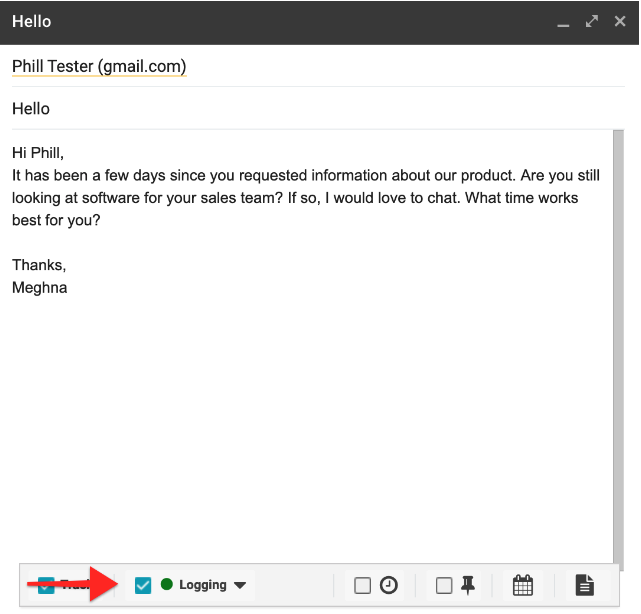Open the document templates icon
Viewport: 641px width, 614px height.
[x=585, y=585]
